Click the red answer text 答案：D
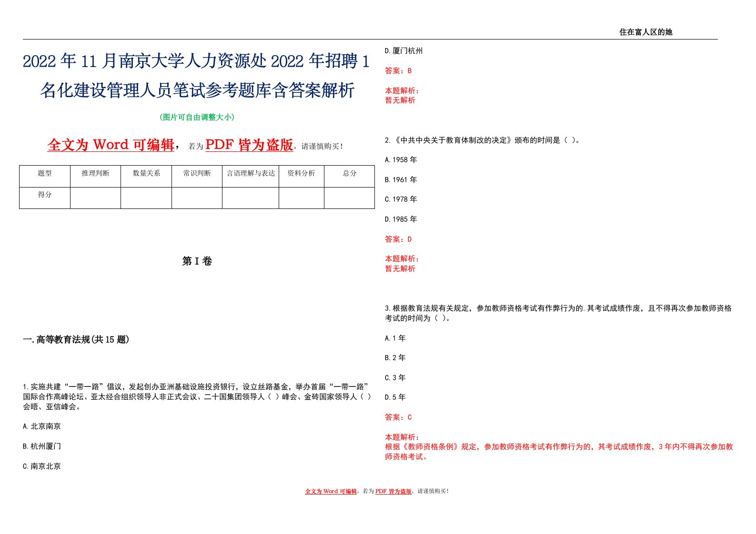The height and width of the screenshot is (534, 756). coord(398,239)
